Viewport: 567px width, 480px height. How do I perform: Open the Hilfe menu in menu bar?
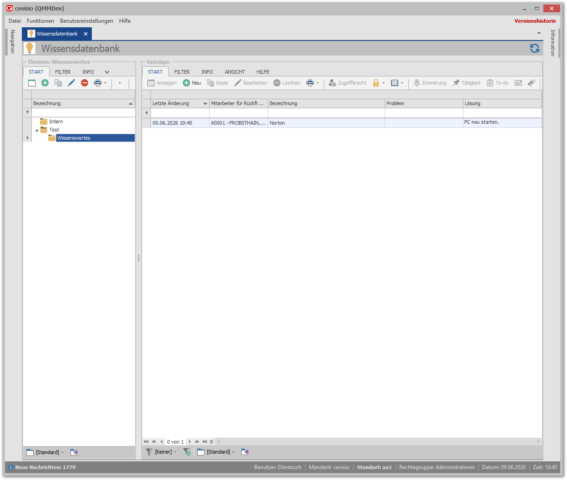(125, 21)
